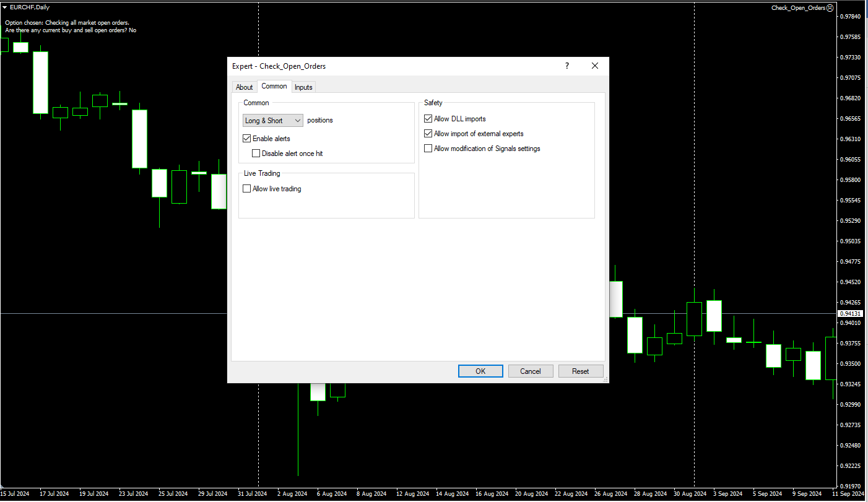Uncheck Allow DLL imports

click(428, 119)
